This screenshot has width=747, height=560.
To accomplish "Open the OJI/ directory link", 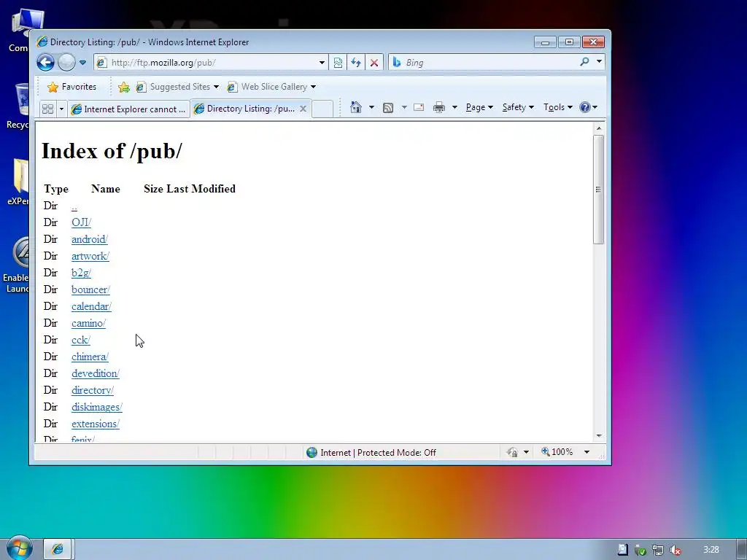I will tap(81, 222).
